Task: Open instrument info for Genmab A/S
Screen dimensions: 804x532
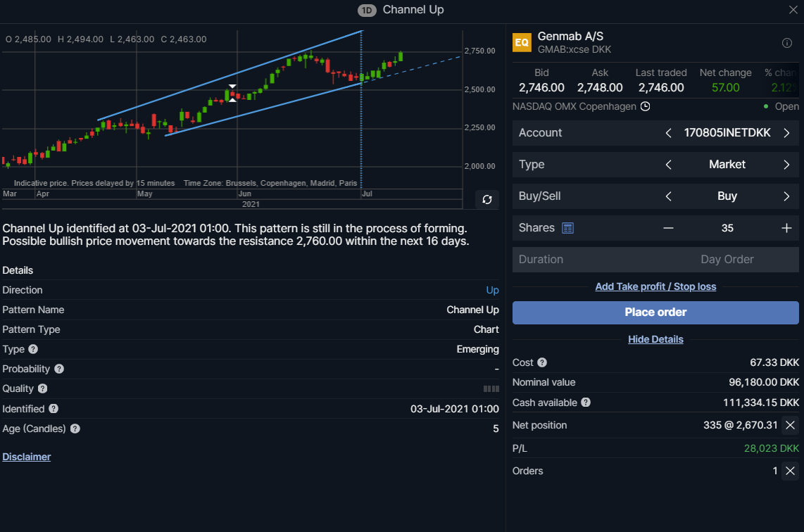Action: tap(786, 43)
